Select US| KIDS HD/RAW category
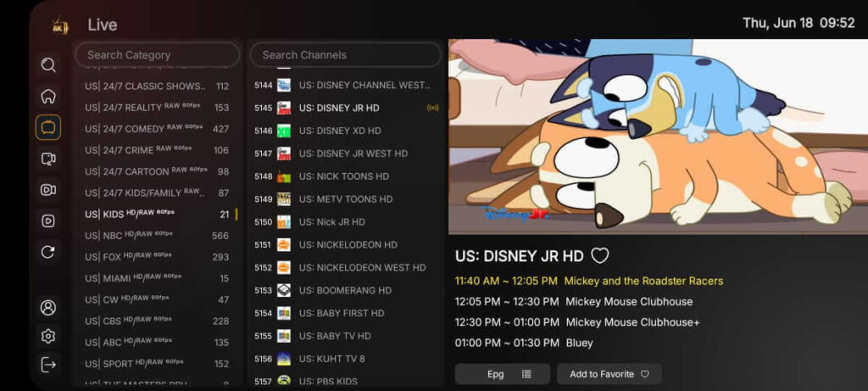The image size is (868, 391). [157, 215]
